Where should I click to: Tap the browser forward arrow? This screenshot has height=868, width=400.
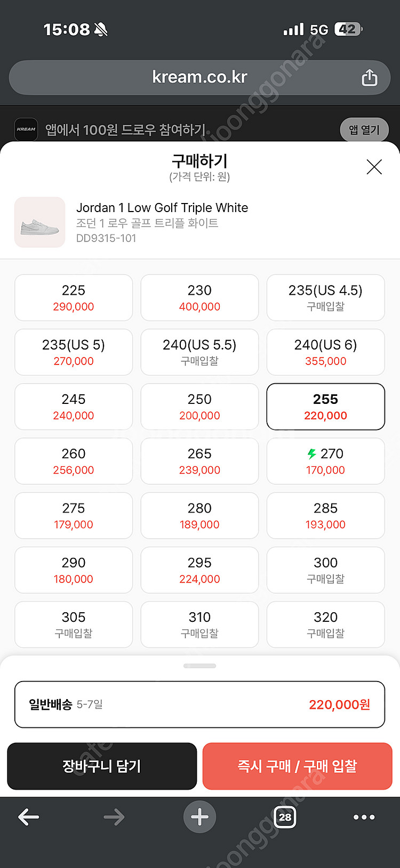coord(114,817)
